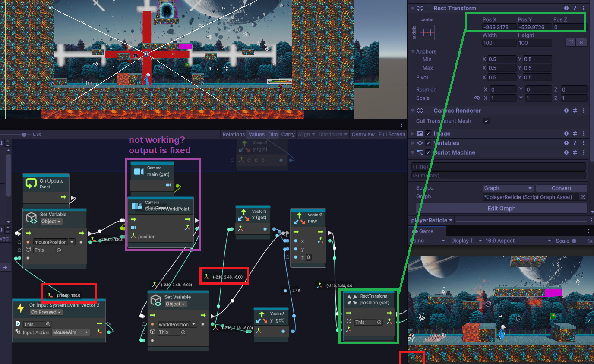Open Rect Transform help reference icon
This screenshot has height=364, width=594.
click(566, 8)
